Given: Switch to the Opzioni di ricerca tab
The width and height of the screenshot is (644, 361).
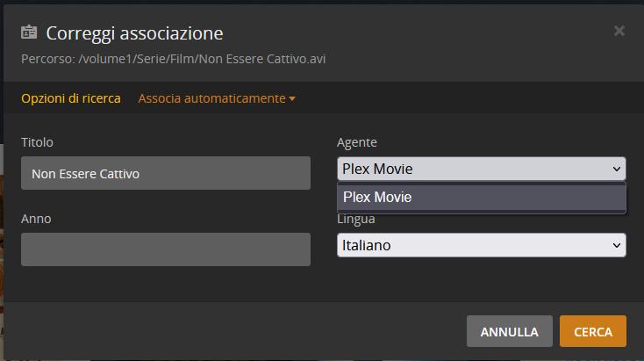Looking at the screenshot, I should pyautogui.click(x=71, y=98).
